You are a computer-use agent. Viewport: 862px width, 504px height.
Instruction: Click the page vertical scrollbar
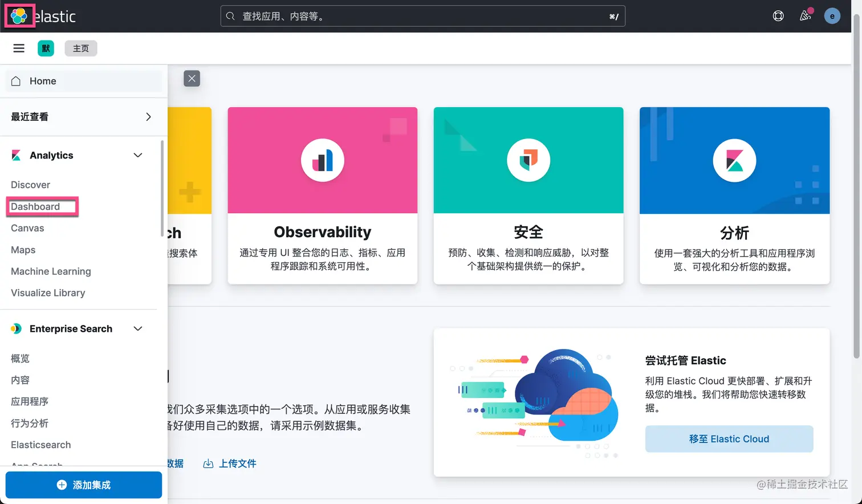[x=856, y=185]
